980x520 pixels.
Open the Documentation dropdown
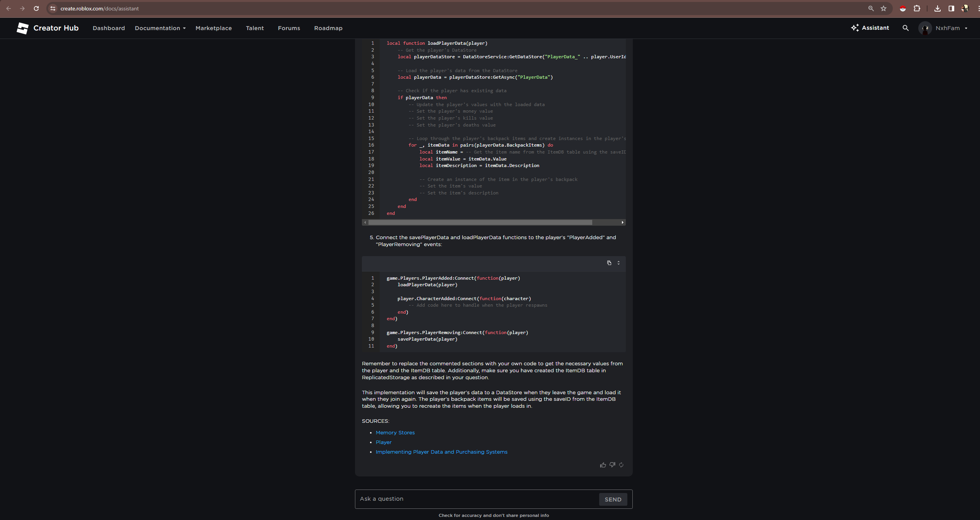point(160,28)
